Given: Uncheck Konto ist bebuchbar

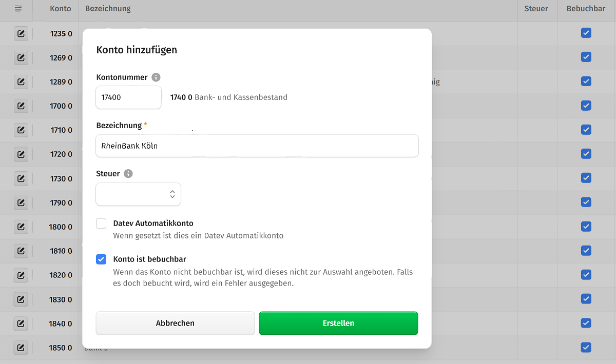Looking at the screenshot, I should pos(101,259).
